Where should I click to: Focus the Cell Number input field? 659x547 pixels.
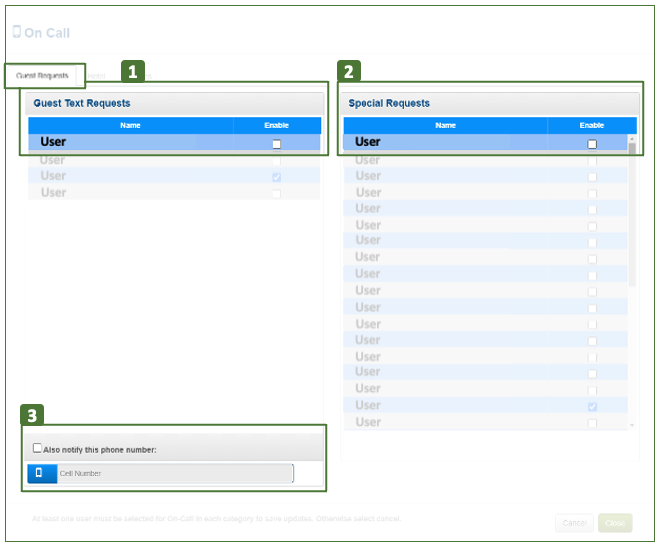pos(175,473)
